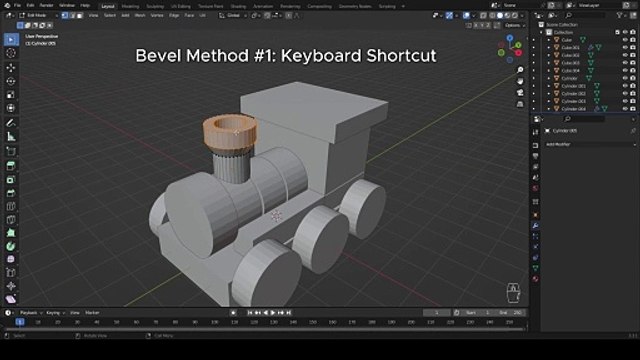Click the End frame value field
The width and height of the screenshot is (640, 360).
point(510,313)
